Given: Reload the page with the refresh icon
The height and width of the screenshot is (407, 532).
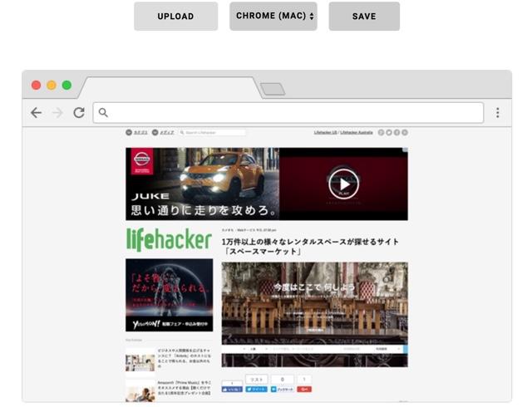Looking at the screenshot, I should [79, 113].
